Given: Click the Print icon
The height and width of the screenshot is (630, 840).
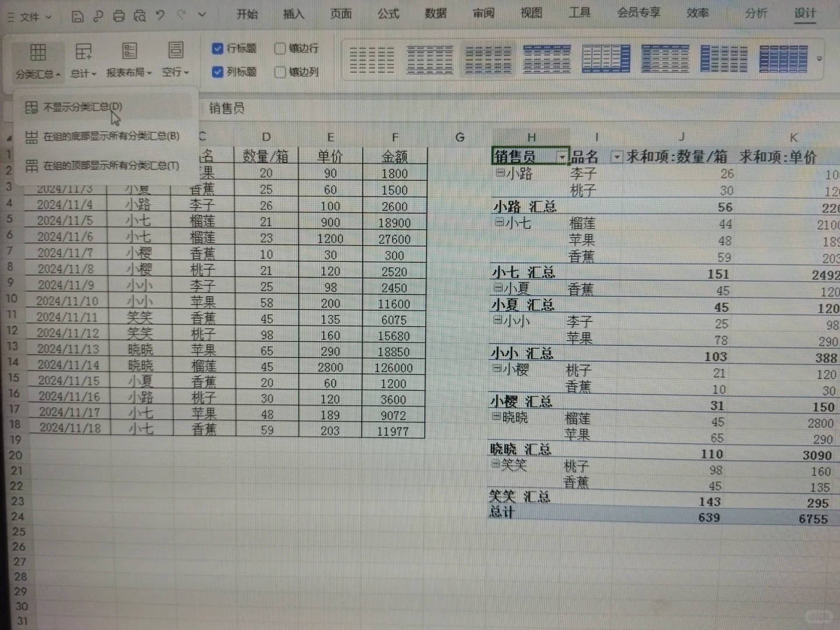Looking at the screenshot, I should point(118,16).
